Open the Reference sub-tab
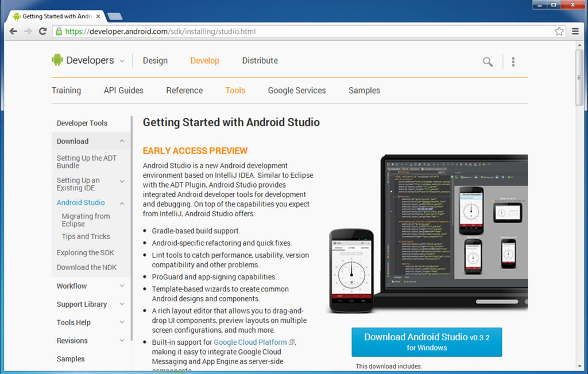588x374 pixels. click(x=184, y=90)
